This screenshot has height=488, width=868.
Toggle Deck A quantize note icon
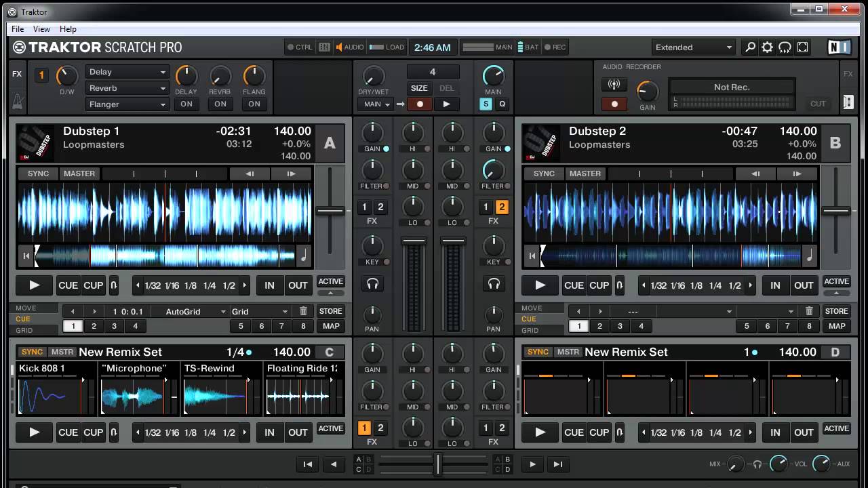pyautogui.click(x=304, y=256)
